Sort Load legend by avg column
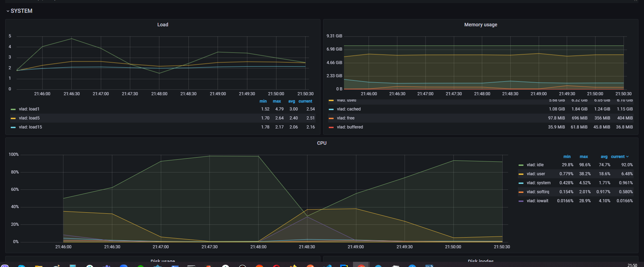The image size is (644, 267). (x=292, y=101)
